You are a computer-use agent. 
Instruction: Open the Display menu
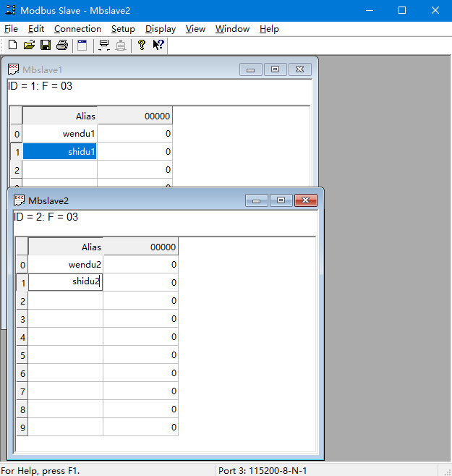[x=160, y=29]
